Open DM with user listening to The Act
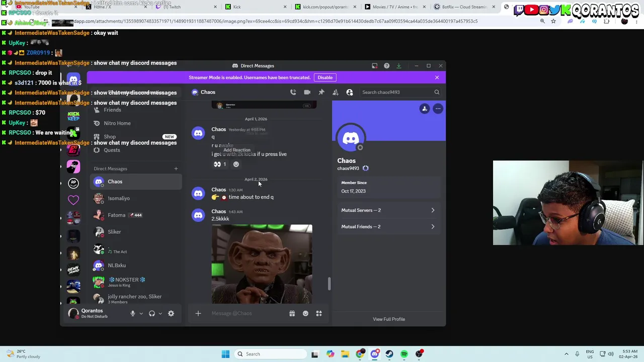 point(136,249)
